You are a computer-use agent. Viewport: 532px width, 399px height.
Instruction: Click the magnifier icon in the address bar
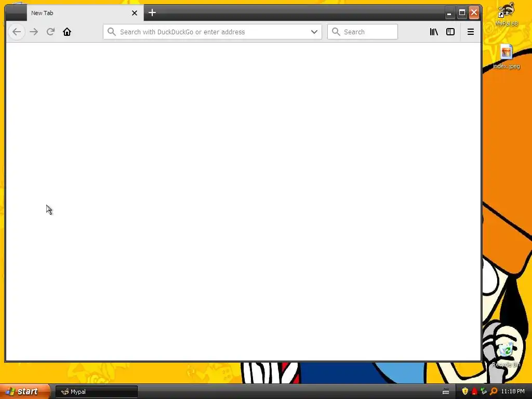coord(111,32)
